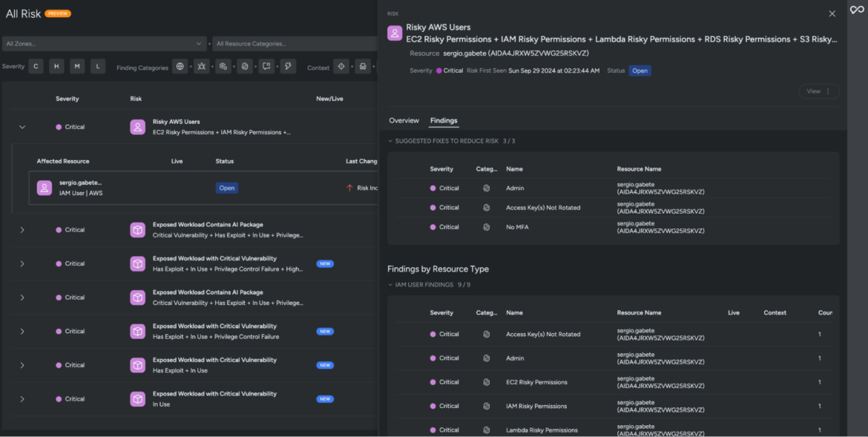Close the risk detail panel
The height and width of the screenshot is (437, 868).
(832, 14)
